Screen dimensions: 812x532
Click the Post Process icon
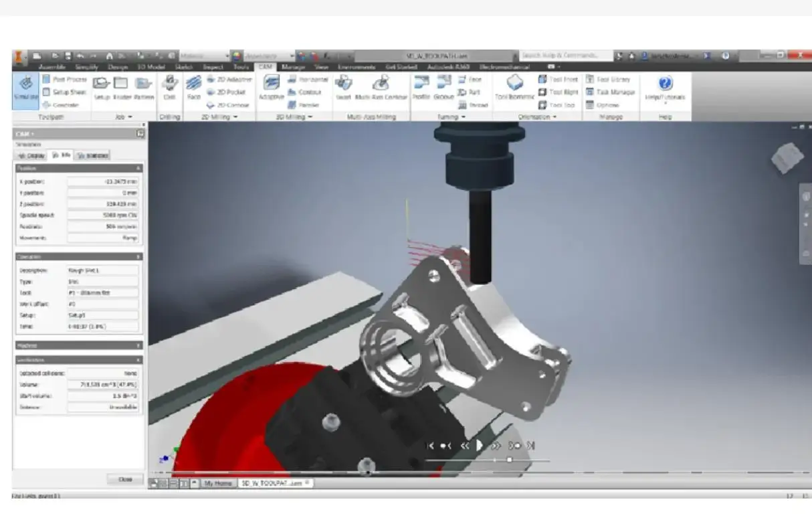click(47, 80)
